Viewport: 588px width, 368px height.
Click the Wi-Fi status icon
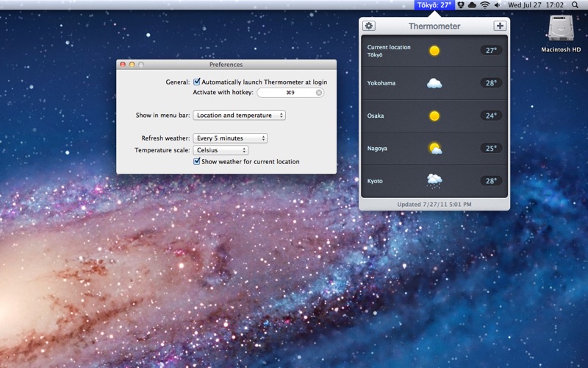(x=485, y=5)
